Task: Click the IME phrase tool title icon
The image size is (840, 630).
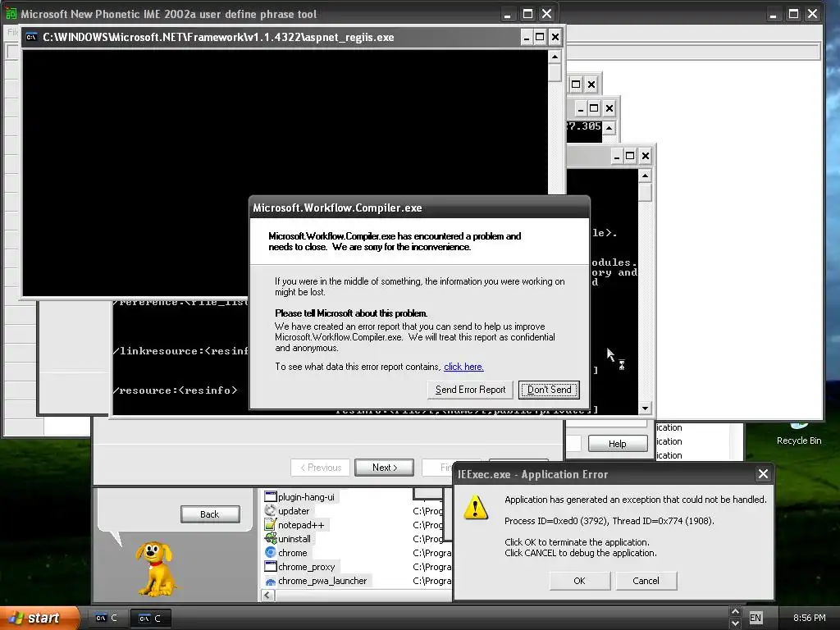Action: 11,14
